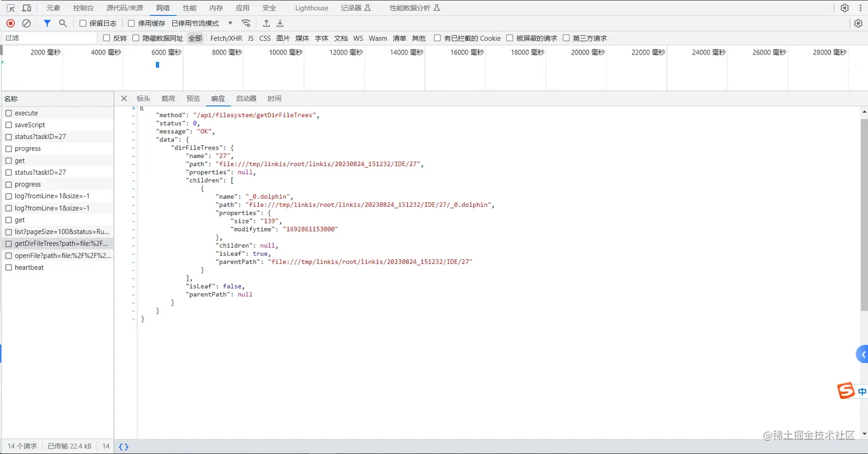The width and height of the screenshot is (868, 454).
Task: Filter requests by Fetch/XHR
Action: click(226, 39)
